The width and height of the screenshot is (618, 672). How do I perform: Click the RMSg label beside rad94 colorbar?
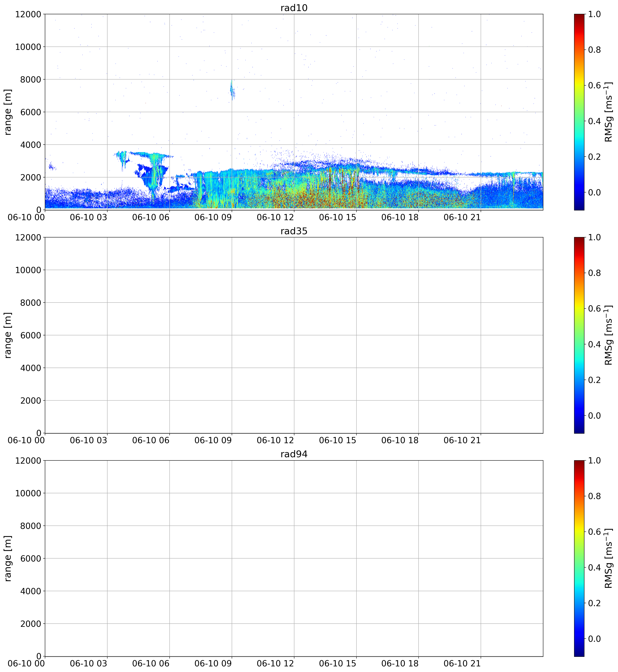click(609, 558)
